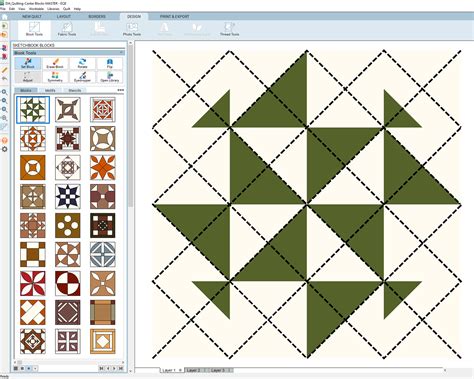Click the palette horizontal scrollbar

point(69,362)
